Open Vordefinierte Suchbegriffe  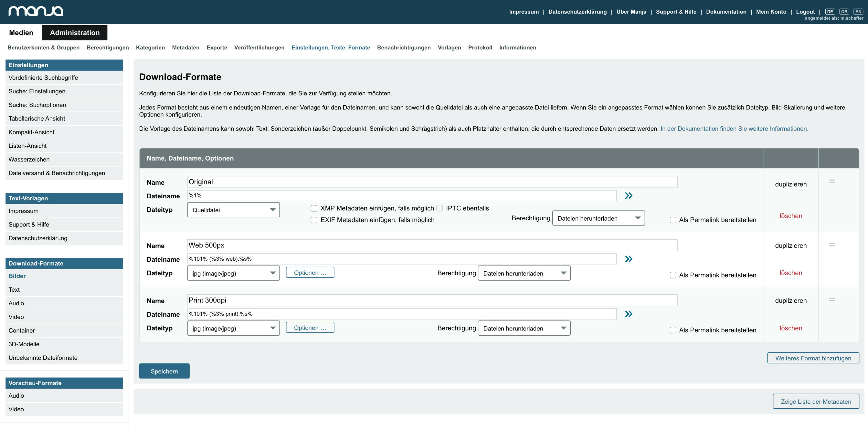coord(64,78)
